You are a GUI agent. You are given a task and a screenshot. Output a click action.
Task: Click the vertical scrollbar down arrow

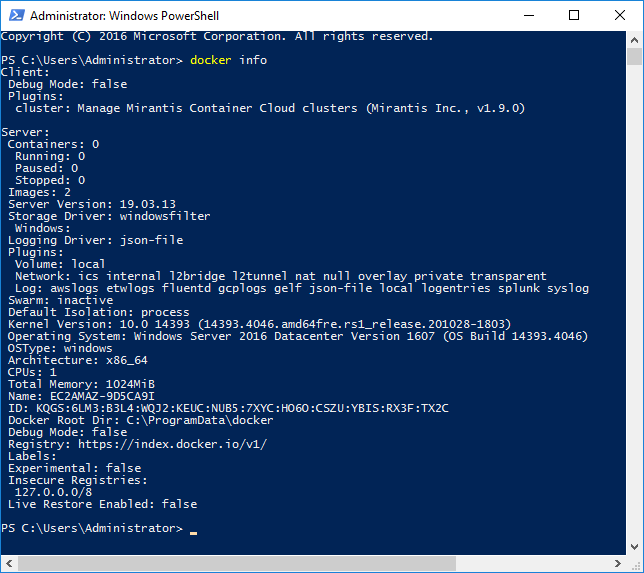635,547
